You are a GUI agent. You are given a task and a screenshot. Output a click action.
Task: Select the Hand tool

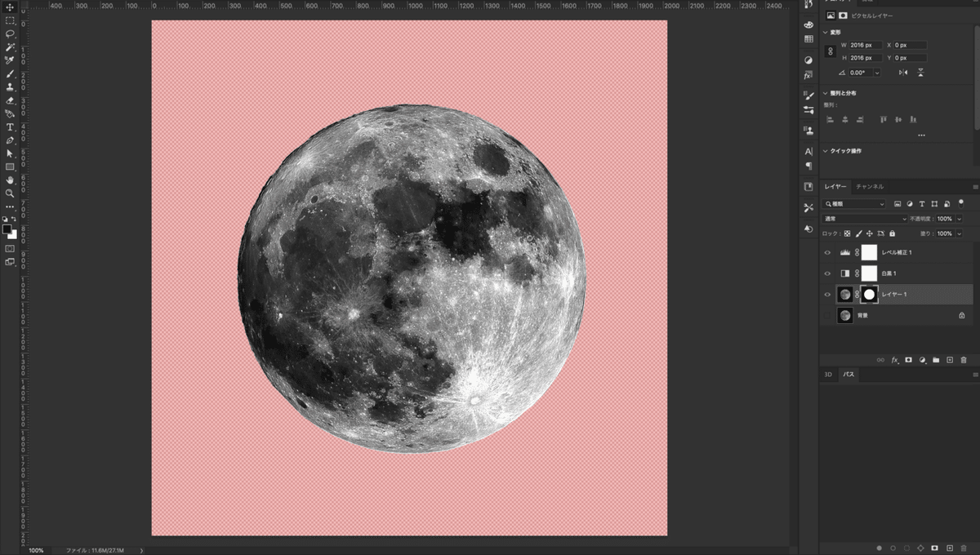click(10, 180)
